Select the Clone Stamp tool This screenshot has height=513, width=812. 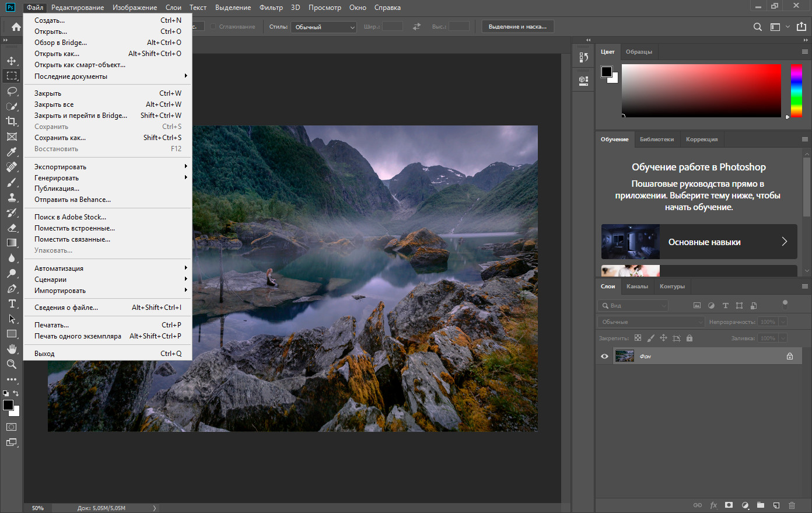pyautogui.click(x=12, y=197)
